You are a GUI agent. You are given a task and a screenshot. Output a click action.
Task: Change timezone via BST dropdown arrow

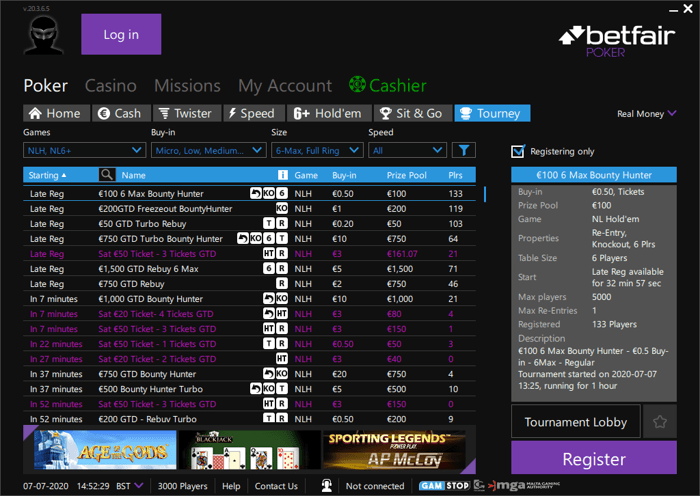point(138,485)
